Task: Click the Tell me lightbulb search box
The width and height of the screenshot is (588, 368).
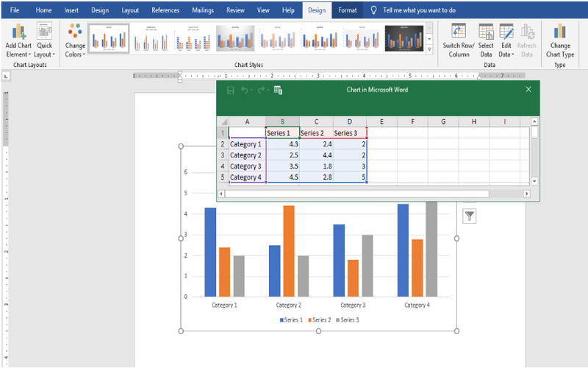Action: (x=419, y=10)
